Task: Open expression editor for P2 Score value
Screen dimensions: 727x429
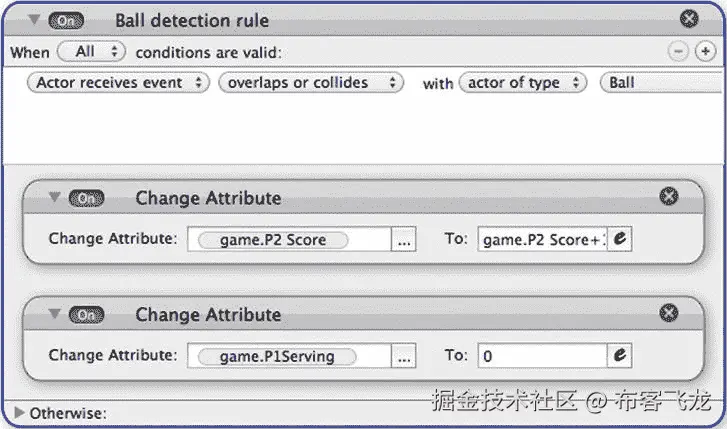Action: [x=619, y=239]
